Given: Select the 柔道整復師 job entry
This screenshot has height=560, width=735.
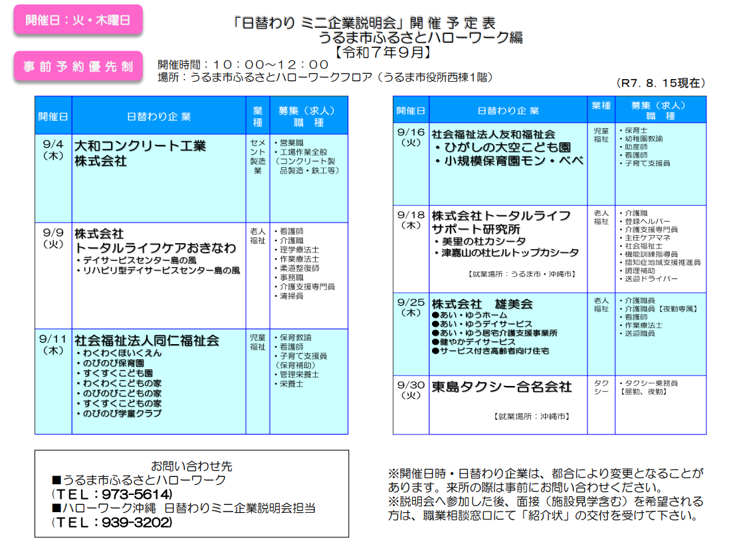Looking at the screenshot, I should point(296,268).
